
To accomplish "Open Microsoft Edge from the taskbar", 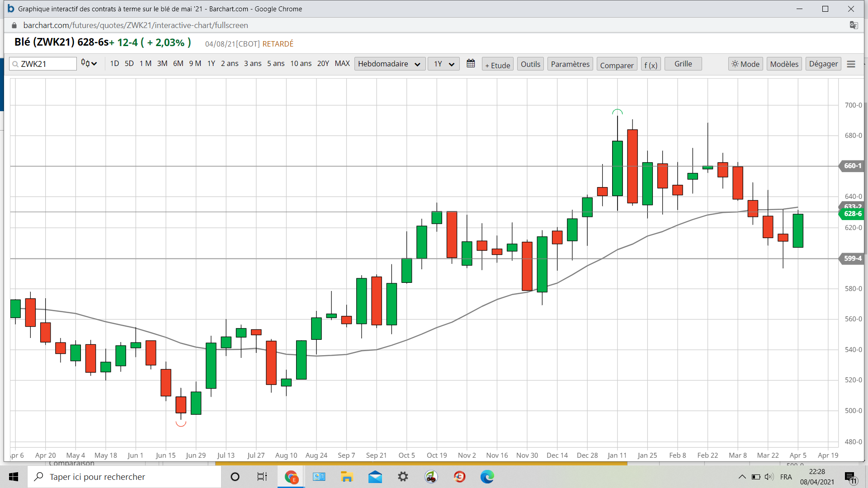I will tap(487, 477).
